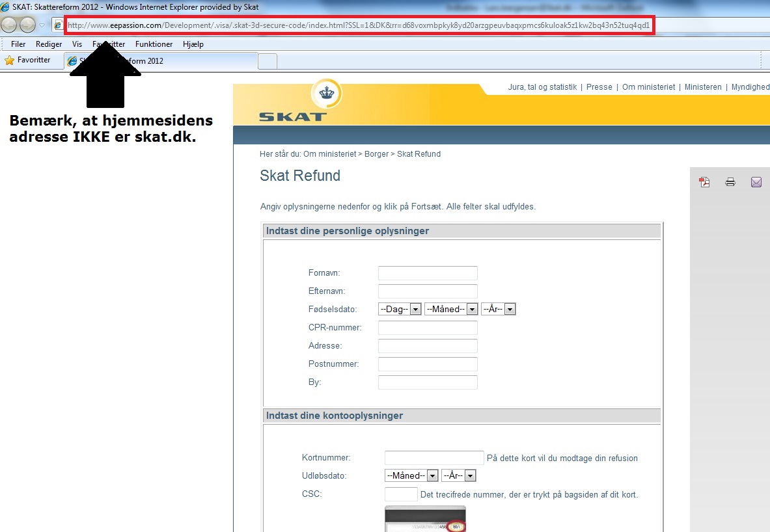Click Borger in the breadcrumb trail
The width and height of the screenshot is (770, 532).
tap(376, 154)
